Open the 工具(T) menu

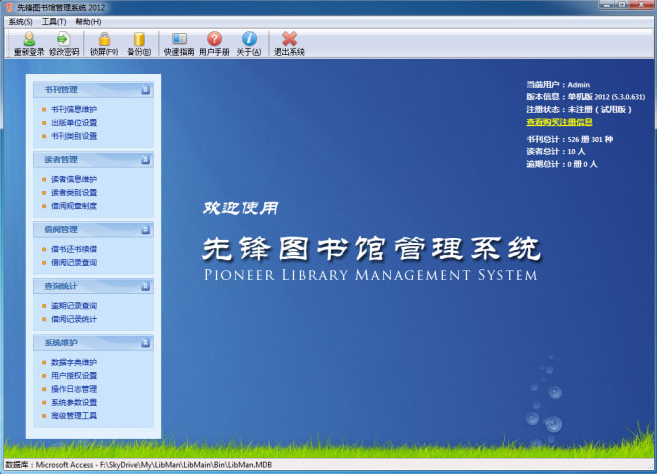pos(54,22)
